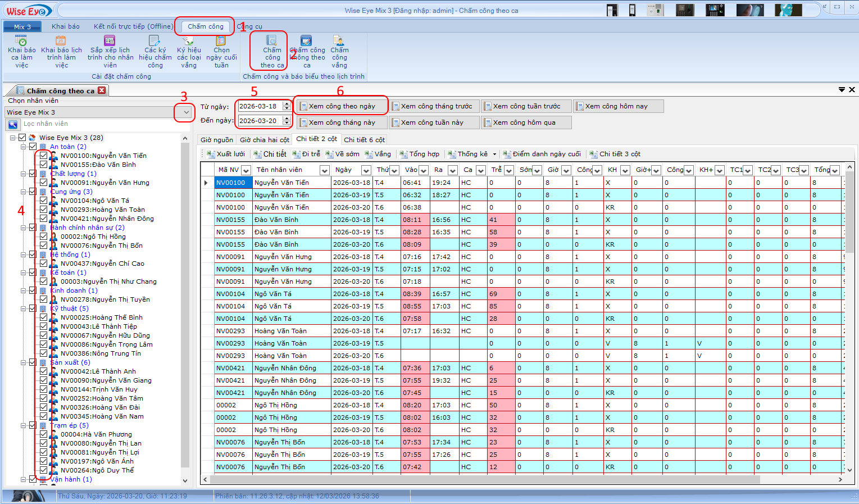
Task: Switch to the Khai báo ribbon tab
Action: click(66, 26)
